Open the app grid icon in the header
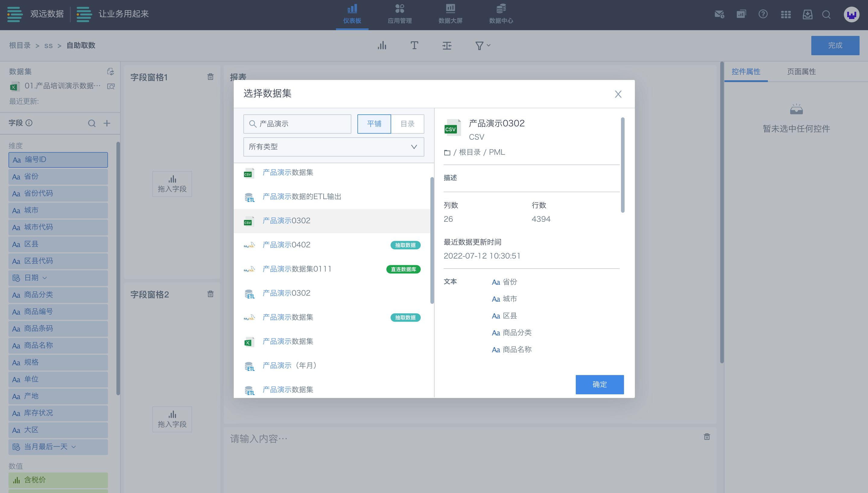The image size is (868, 493). point(785,14)
